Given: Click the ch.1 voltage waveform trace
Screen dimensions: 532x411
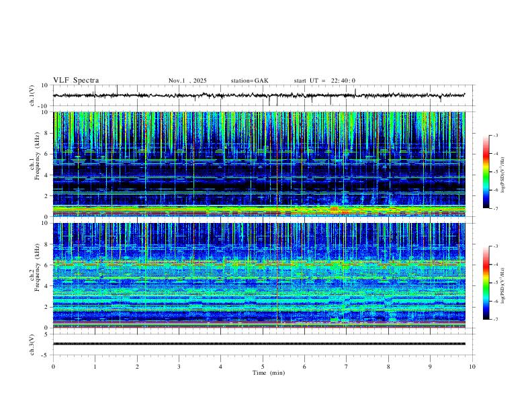Looking at the screenshot, I should pyautogui.click(x=259, y=95).
